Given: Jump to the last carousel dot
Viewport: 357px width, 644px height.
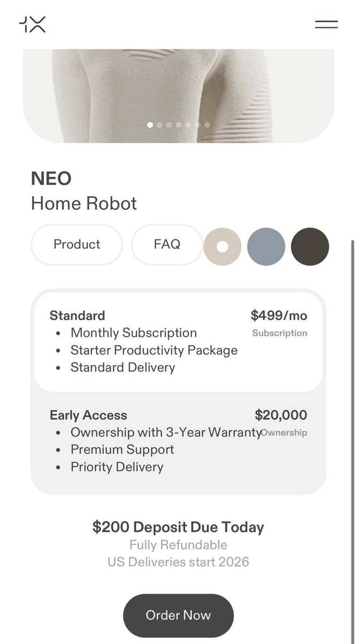Looking at the screenshot, I should pos(207,125).
